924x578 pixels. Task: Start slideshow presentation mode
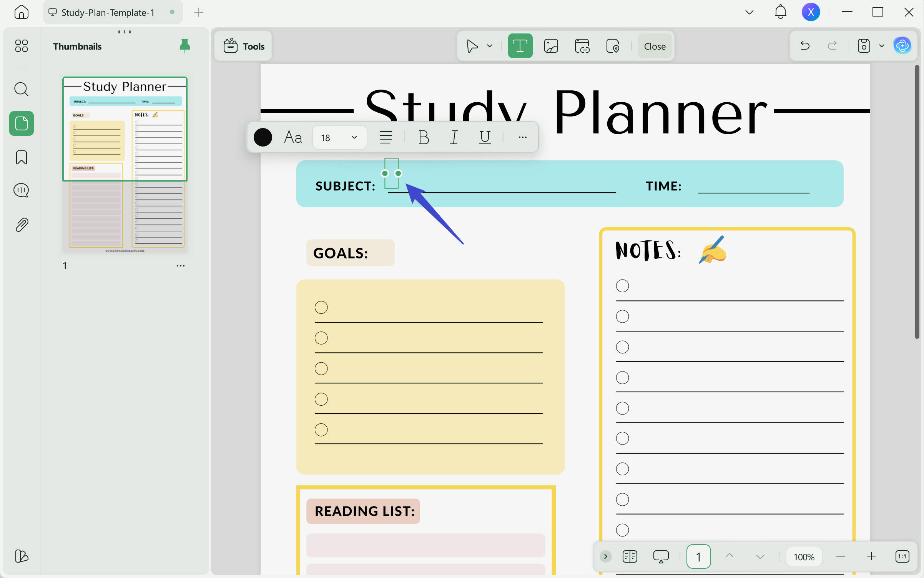coord(661,556)
